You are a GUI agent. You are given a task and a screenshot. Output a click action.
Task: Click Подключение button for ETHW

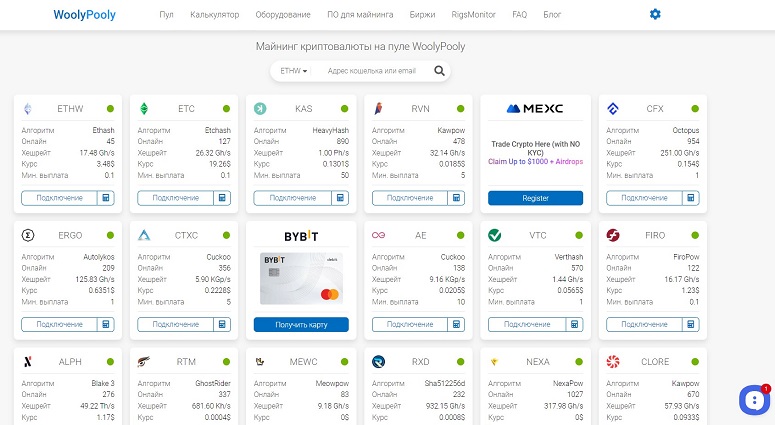coord(59,198)
